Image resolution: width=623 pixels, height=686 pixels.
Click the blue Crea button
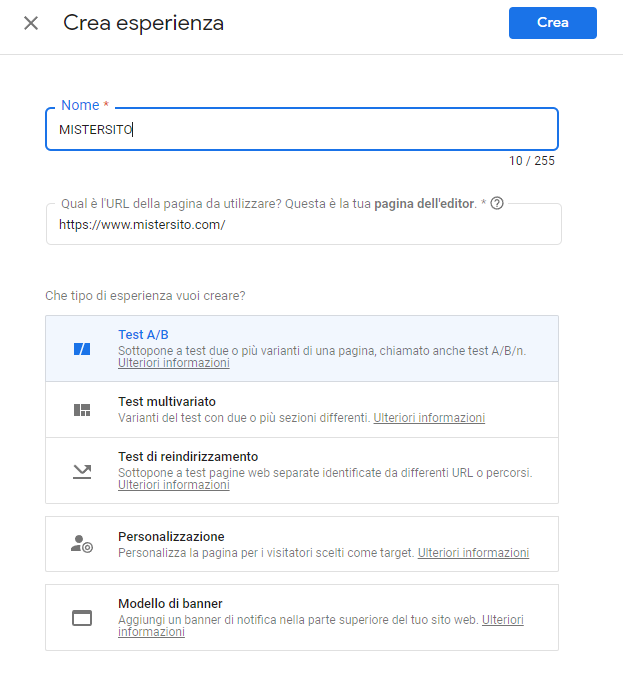553,23
